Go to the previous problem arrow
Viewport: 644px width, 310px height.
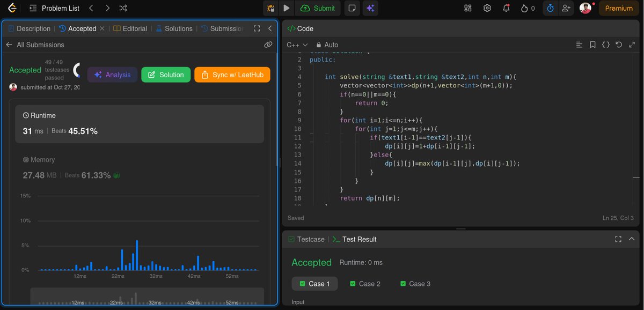[x=91, y=8]
